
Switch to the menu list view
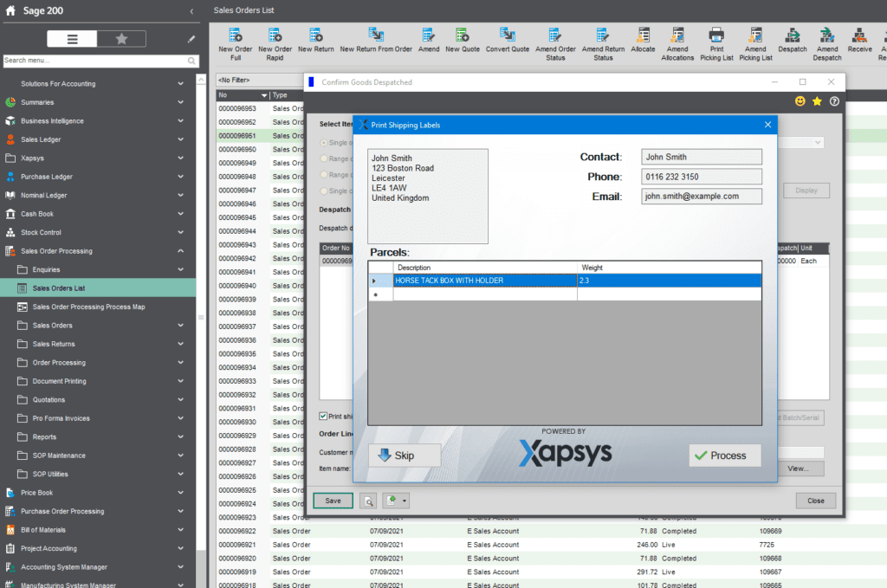click(x=72, y=39)
